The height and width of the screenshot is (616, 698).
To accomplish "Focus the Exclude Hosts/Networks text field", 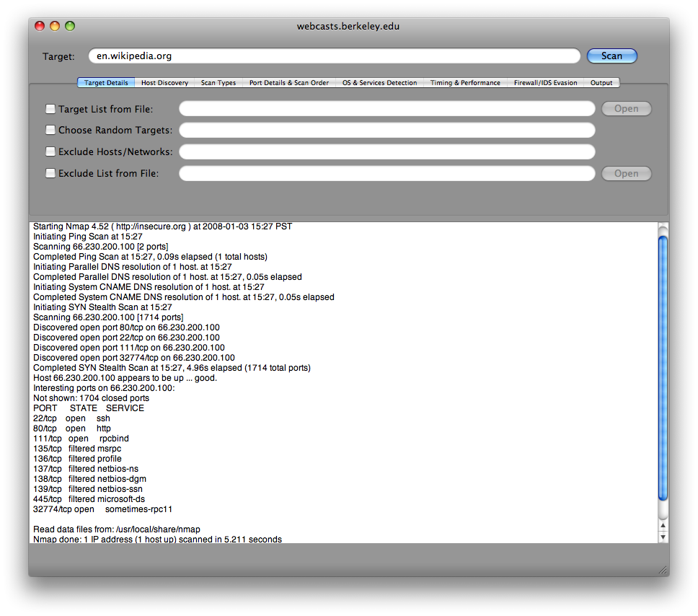I will tap(386, 152).
